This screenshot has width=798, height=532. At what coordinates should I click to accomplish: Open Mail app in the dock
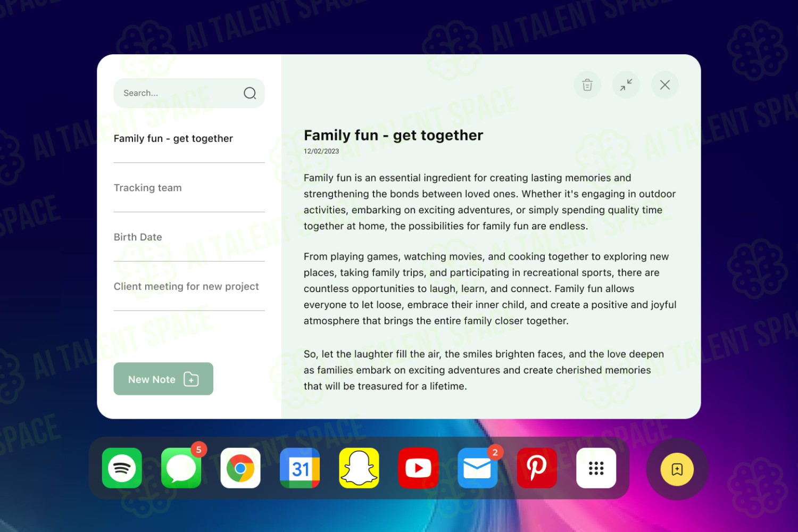[478, 468]
